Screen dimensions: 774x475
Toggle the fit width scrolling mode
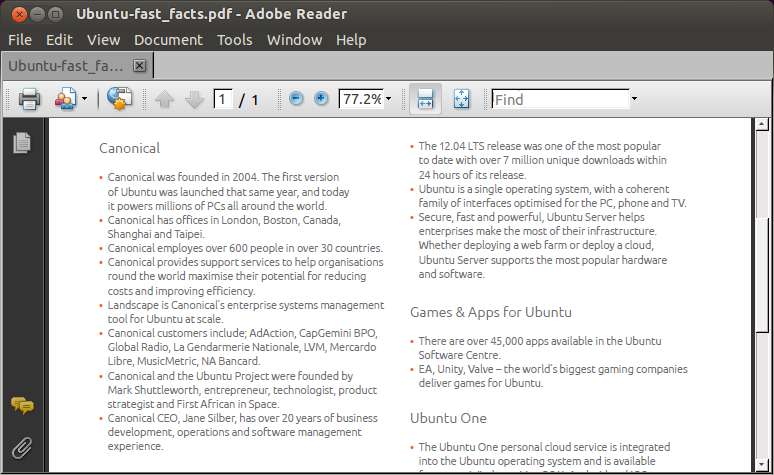click(425, 99)
